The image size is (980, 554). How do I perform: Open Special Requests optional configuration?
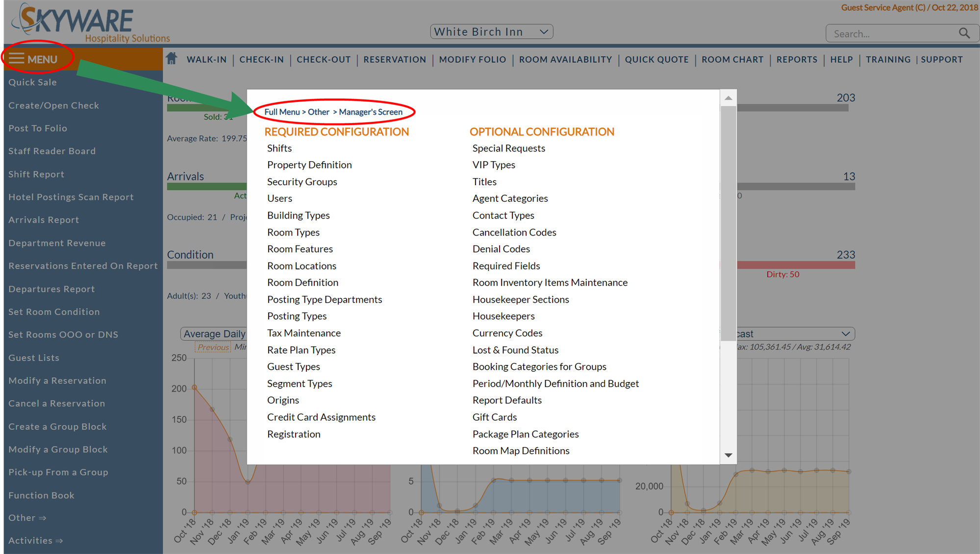509,148
